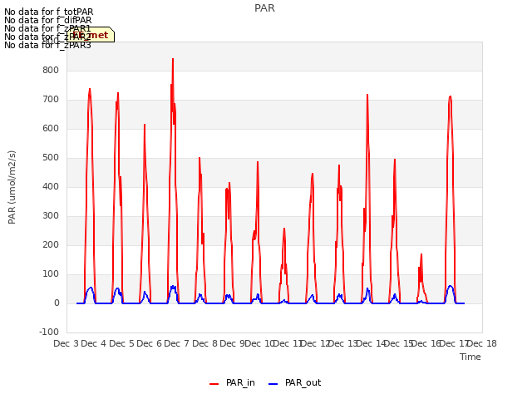Toggle the PAR_out legend entry
This screenshot has height=399, width=532.
[x=294, y=383]
